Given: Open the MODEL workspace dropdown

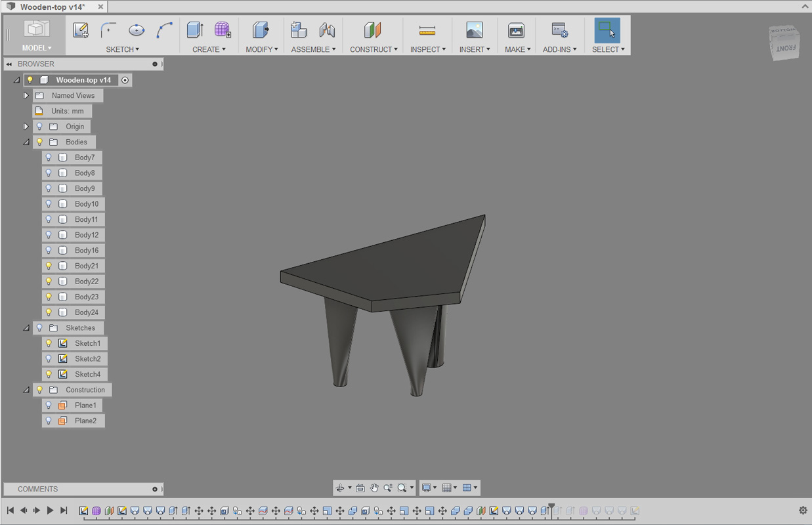Looking at the screenshot, I should tap(37, 35).
